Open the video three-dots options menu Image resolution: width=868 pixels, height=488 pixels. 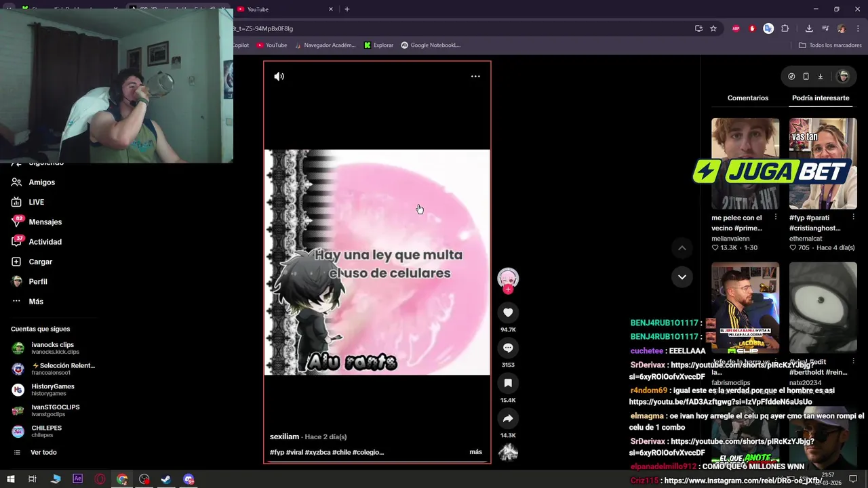tap(475, 77)
